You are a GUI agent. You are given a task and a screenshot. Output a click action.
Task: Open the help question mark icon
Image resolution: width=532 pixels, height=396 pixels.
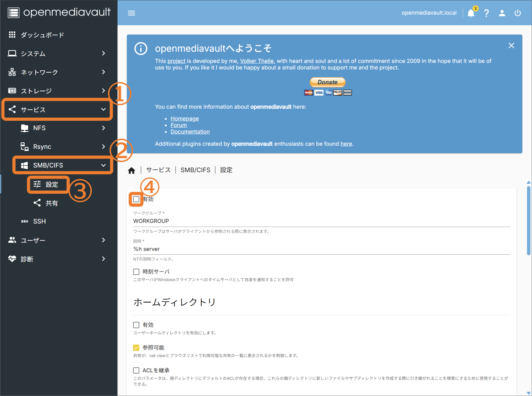(486, 13)
